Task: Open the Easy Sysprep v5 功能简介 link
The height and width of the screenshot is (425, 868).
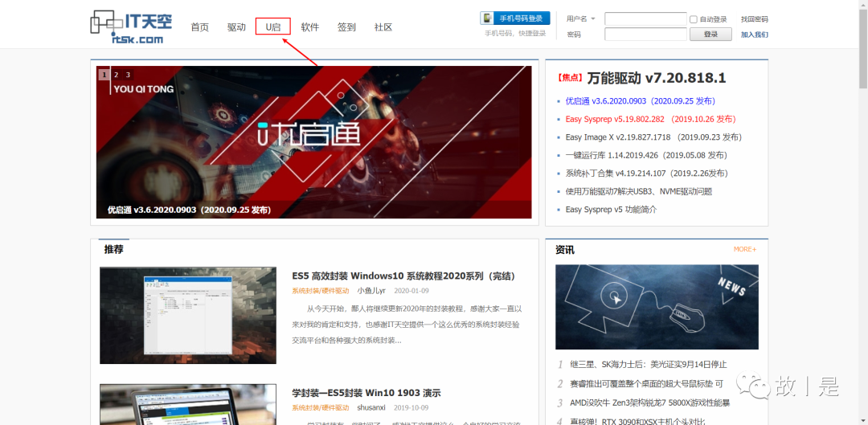Action: click(611, 210)
